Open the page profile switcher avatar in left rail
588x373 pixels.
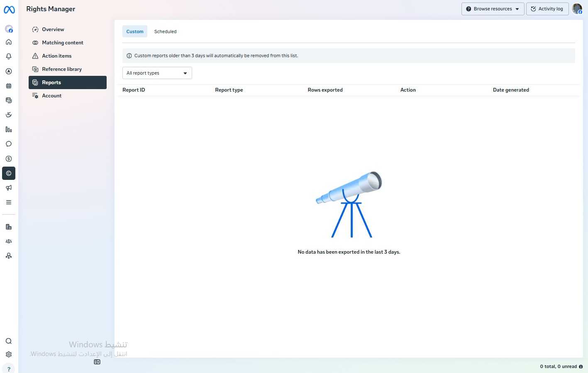coord(9,29)
